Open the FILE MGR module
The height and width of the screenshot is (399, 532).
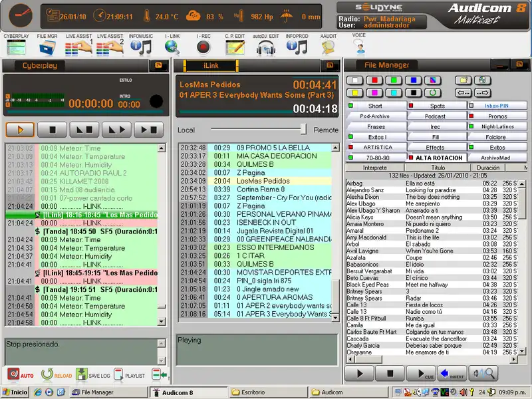(x=47, y=47)
